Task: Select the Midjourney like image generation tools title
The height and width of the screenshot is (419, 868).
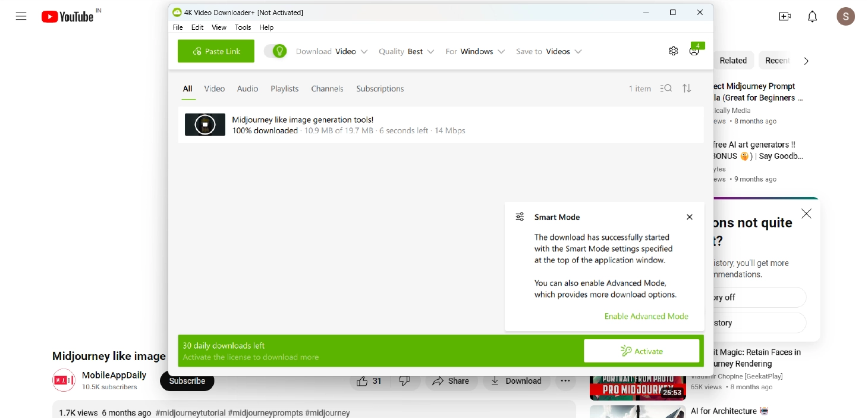Action: [x=303, y=120]
